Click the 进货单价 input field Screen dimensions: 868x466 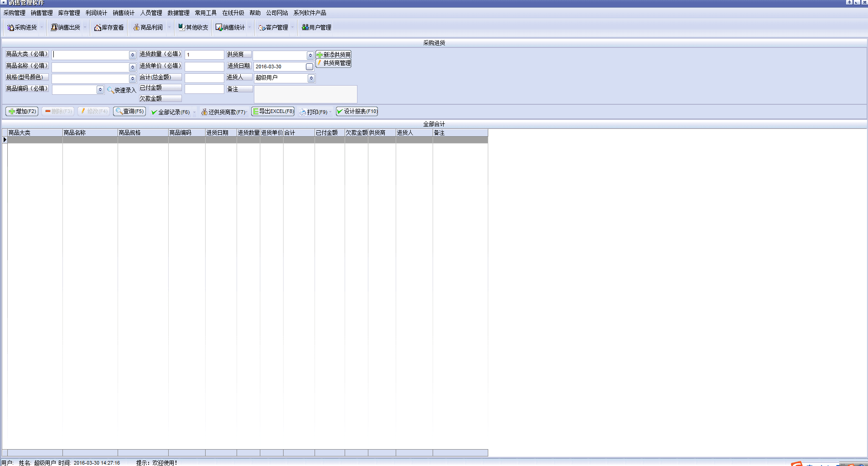[204, 67]
